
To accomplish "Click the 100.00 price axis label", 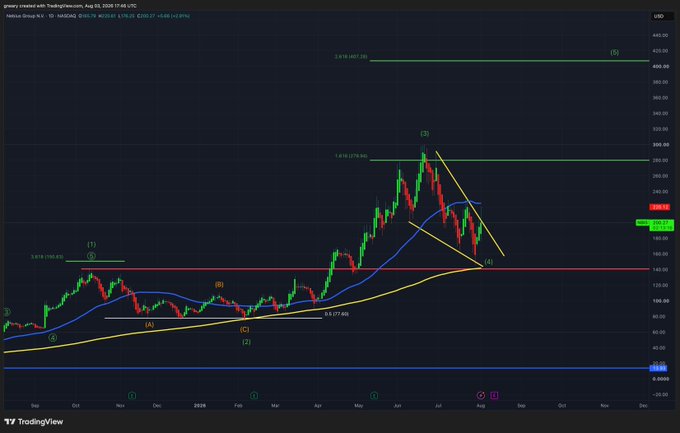I will 660,301.
